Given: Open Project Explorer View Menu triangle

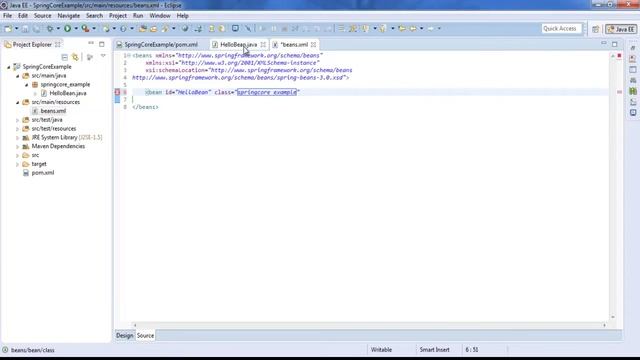Looking at the screenshot, I should [103, 56].
